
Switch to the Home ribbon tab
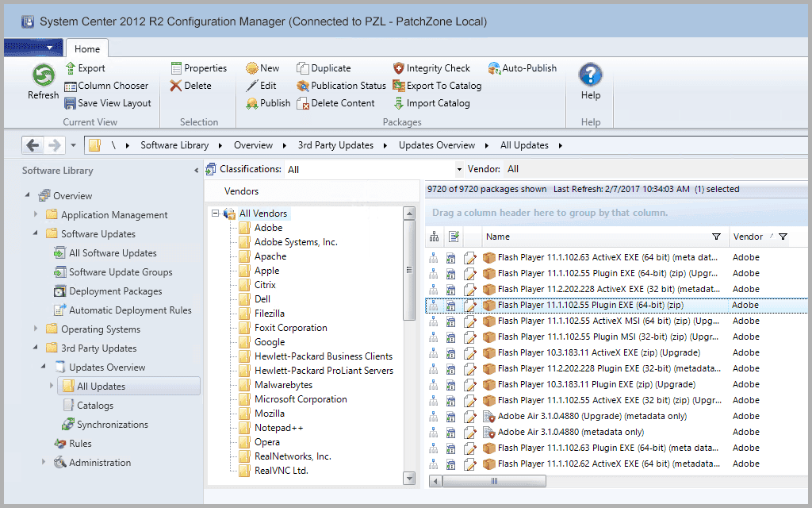click(x=87, y=48)
